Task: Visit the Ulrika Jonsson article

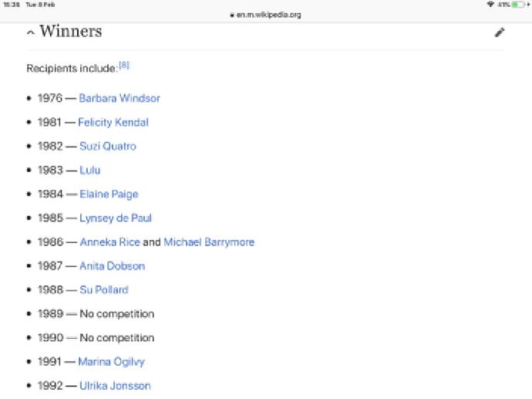Action: pos(114,385)
